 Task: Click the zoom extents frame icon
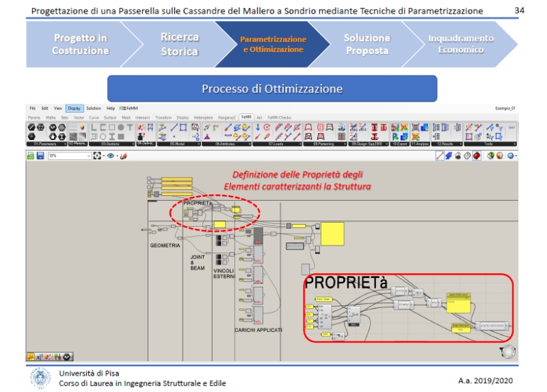pos(97,156)
